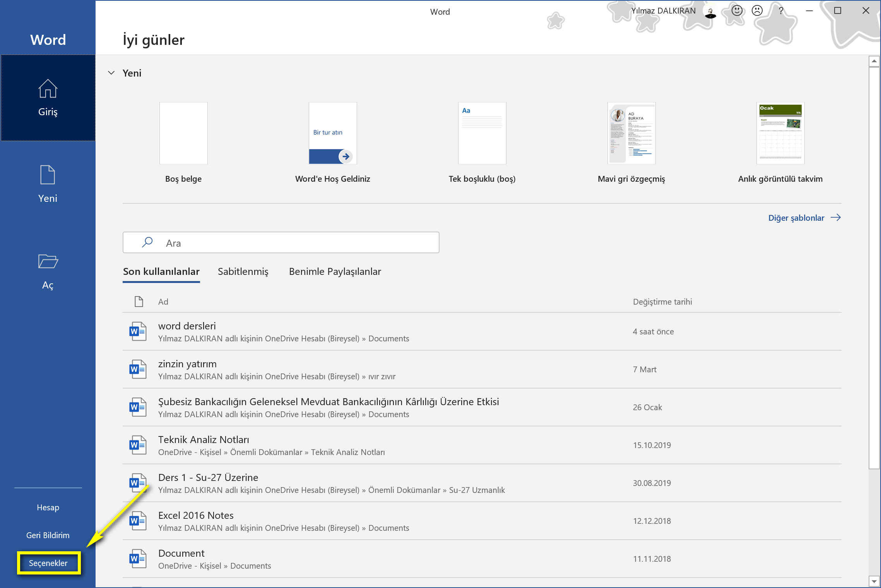Click in the Ara search field
The image size is (881, 588).
click(281, 242)
